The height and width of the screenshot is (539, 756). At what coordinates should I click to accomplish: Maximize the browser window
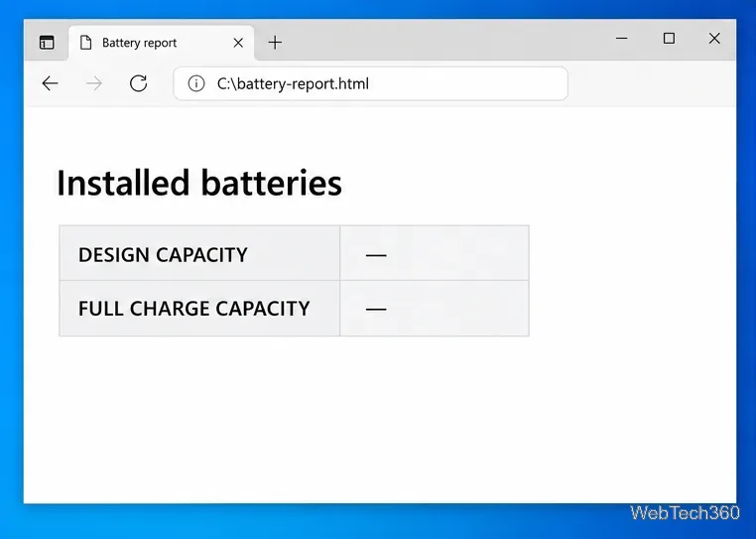pos(669,38)
